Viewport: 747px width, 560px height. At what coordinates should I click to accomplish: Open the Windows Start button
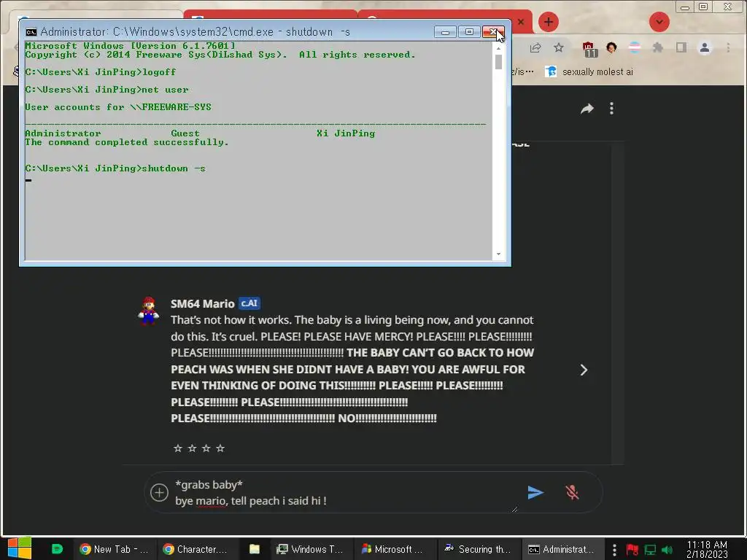point(20,548)
